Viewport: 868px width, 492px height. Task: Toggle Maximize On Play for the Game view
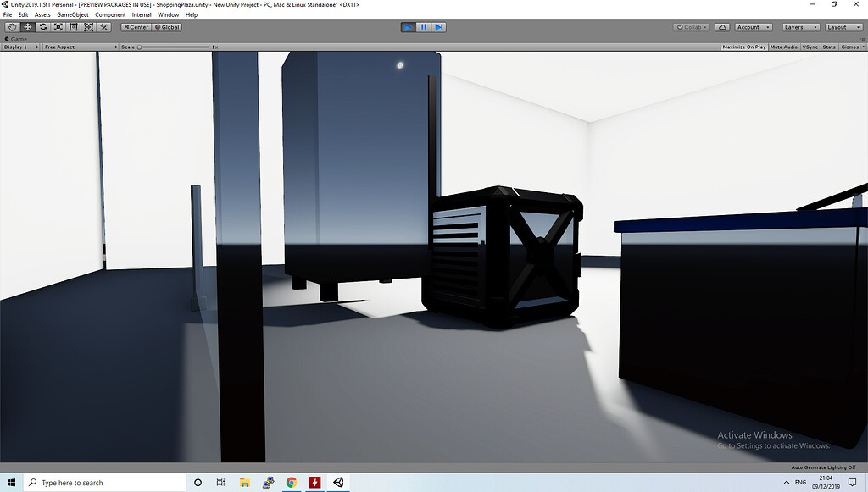pos(743,47)
